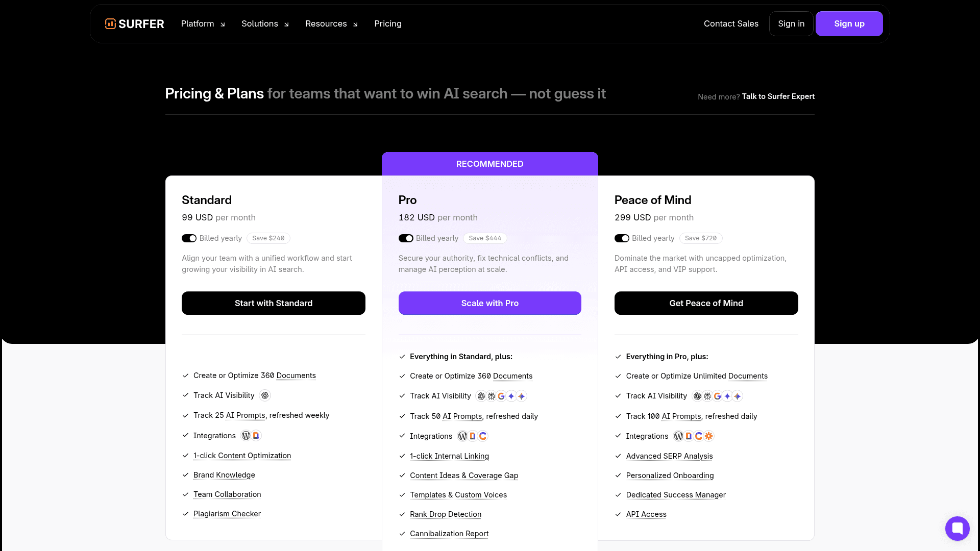Disable yearly billing for the Pro plan
This screenshot has height=551, width=980.
406,238
